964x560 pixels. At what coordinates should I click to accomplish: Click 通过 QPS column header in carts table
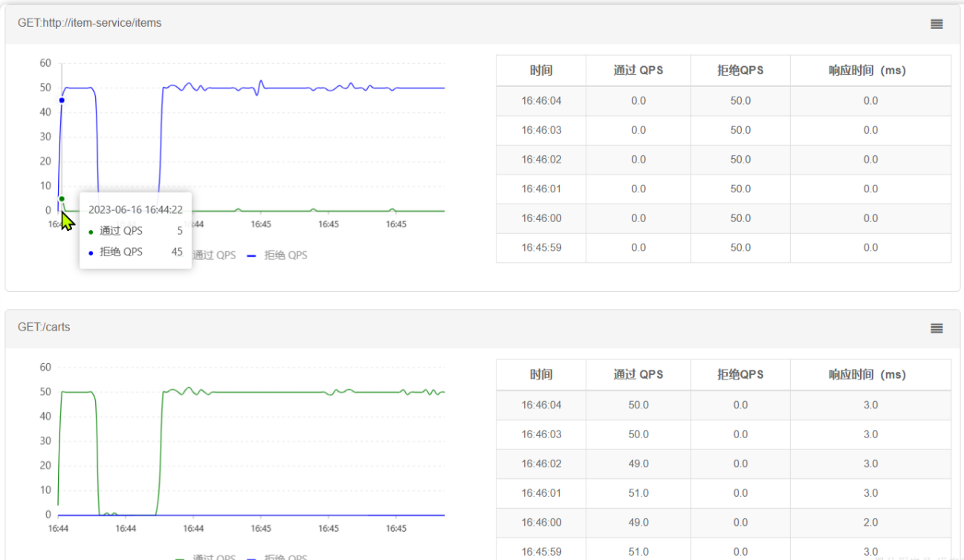pos(638,375)
